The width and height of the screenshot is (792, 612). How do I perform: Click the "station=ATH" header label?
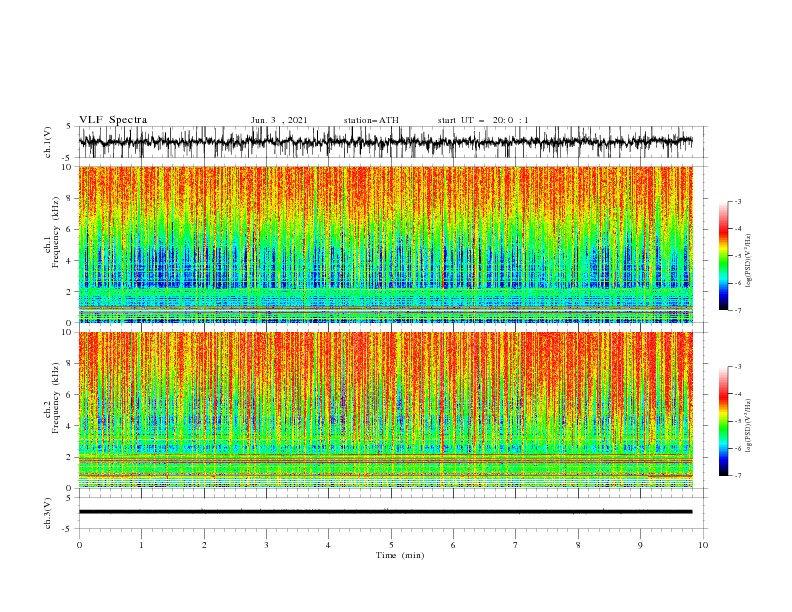tap(371, 120)
